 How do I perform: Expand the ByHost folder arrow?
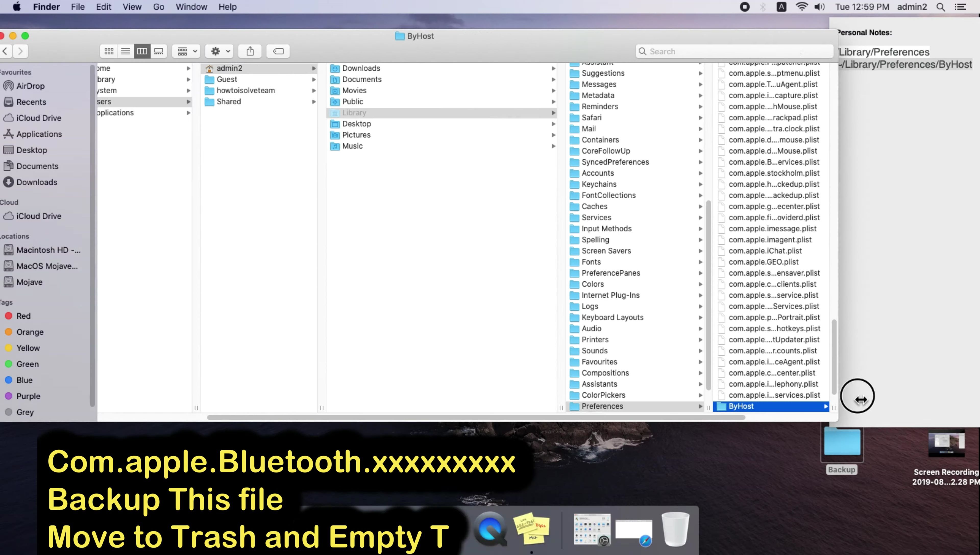point(826,406)
